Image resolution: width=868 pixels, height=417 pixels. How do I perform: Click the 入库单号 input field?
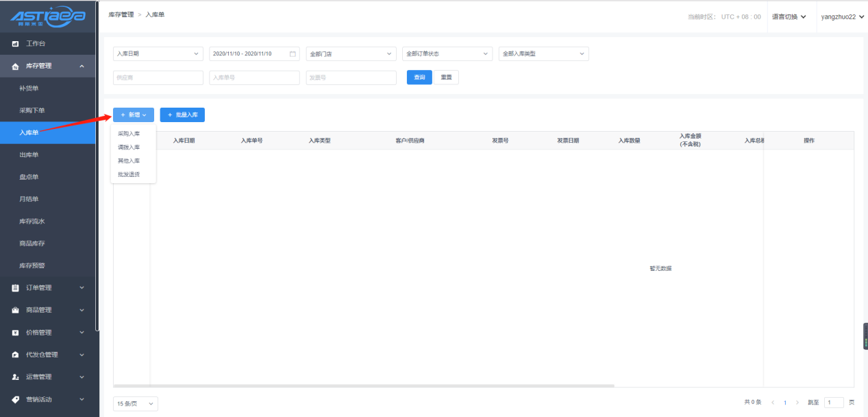click(x=254, y=78)
